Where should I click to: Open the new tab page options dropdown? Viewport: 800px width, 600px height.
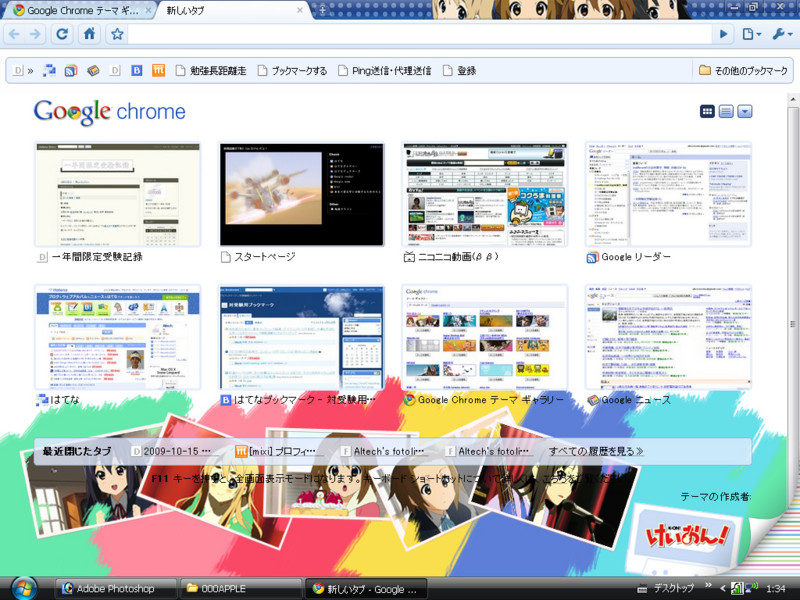point(745,111)
